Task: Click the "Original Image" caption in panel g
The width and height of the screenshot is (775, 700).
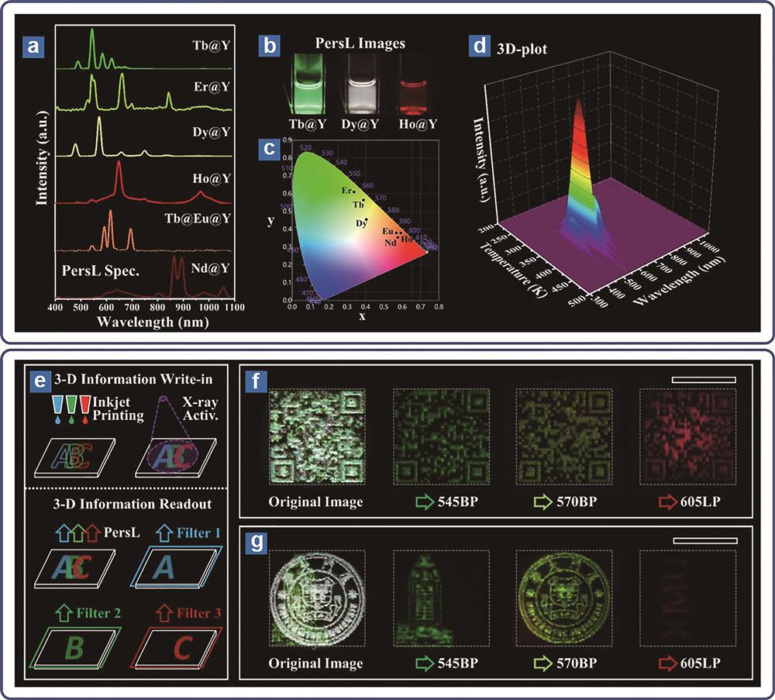Action: tap(316, 664)
